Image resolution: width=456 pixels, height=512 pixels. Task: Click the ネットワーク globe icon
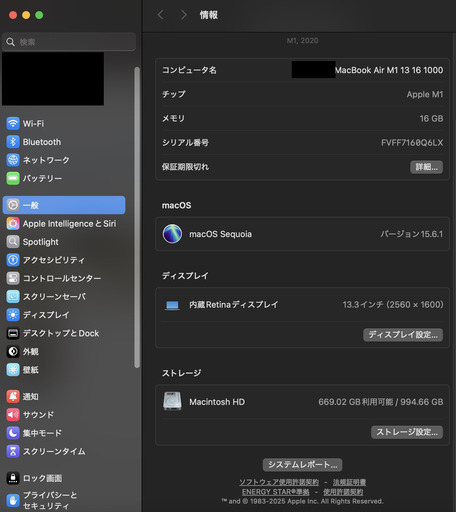click(13, 160)
